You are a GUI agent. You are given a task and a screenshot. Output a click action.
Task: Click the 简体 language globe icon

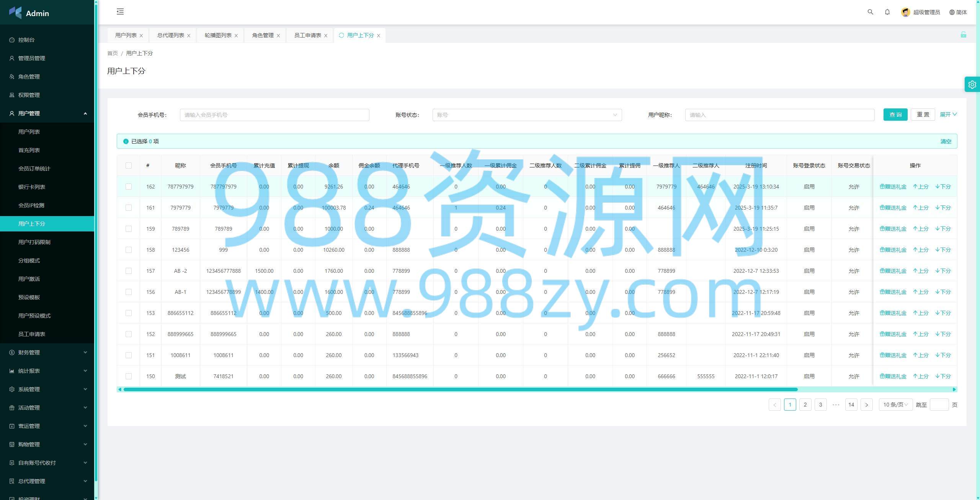[x=952, y=12]
